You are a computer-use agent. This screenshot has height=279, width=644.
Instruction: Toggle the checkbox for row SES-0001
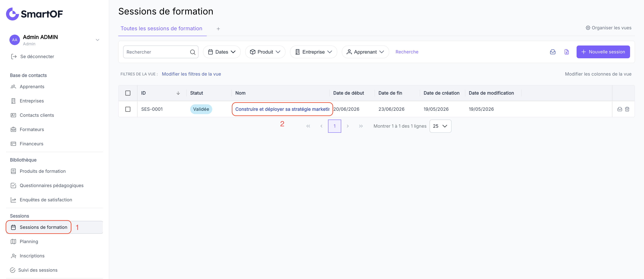(x=128, y=109)
